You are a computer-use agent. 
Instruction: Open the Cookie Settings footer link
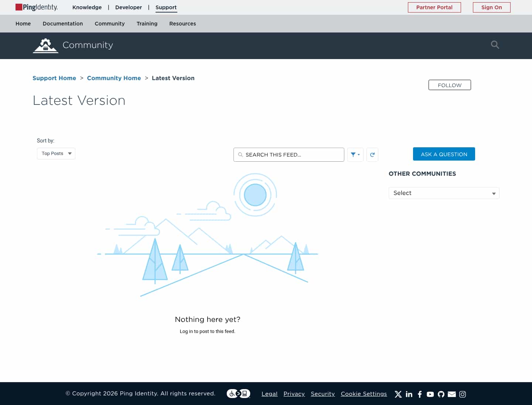[364, 394]
